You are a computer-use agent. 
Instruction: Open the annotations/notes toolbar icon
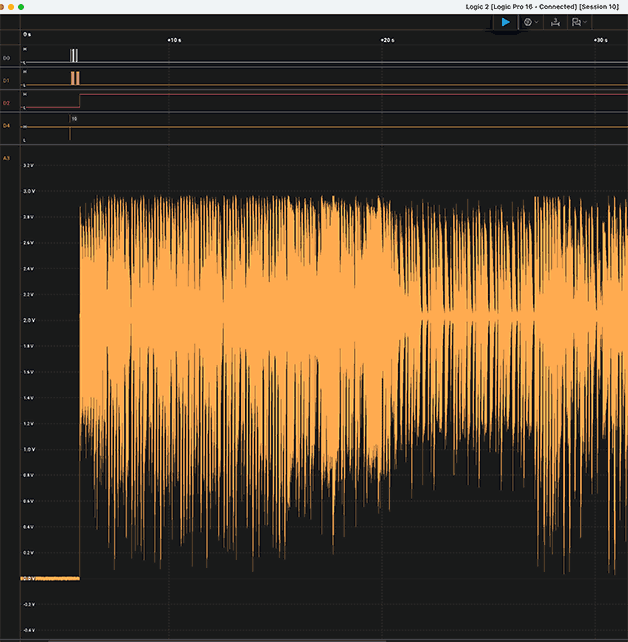pyautogui.click(x=576, y=22)
